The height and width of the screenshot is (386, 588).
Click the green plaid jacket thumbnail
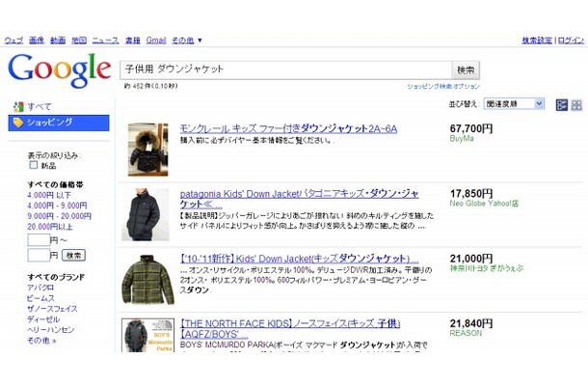click(x=148, y=279)
